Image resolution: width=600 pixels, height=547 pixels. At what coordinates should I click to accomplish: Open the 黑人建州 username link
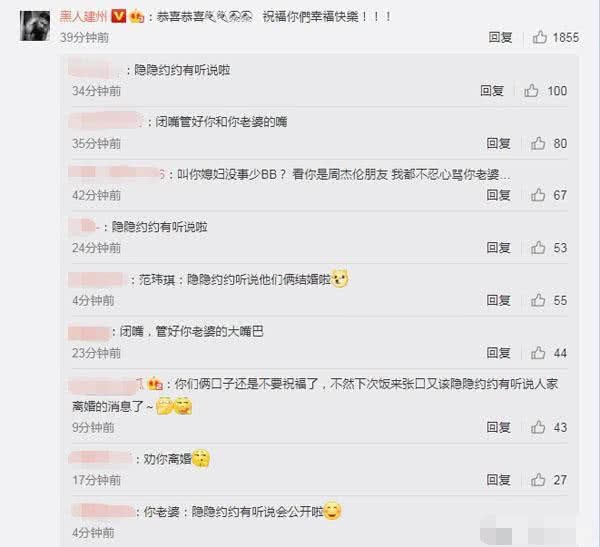click(83, 16)
